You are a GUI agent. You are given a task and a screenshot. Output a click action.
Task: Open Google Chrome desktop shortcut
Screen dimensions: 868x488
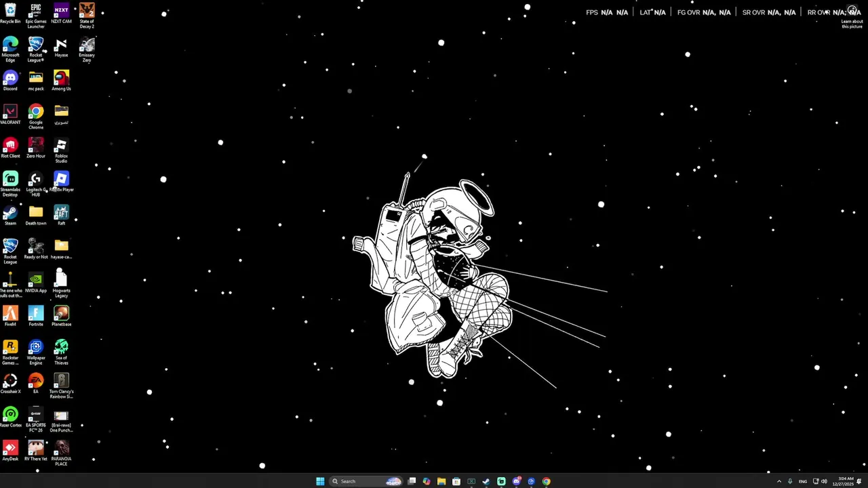pyautogui.click(x=36, y=117)
